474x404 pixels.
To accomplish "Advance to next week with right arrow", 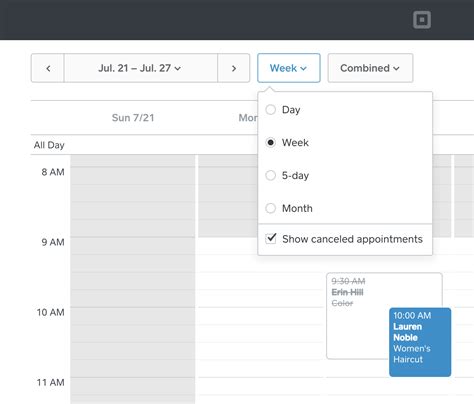I will 234,68.
